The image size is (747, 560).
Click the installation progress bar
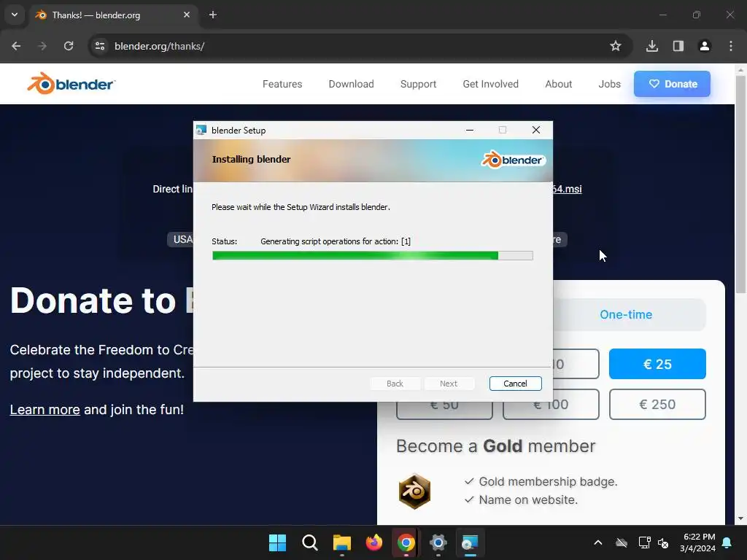pos(373,256)
